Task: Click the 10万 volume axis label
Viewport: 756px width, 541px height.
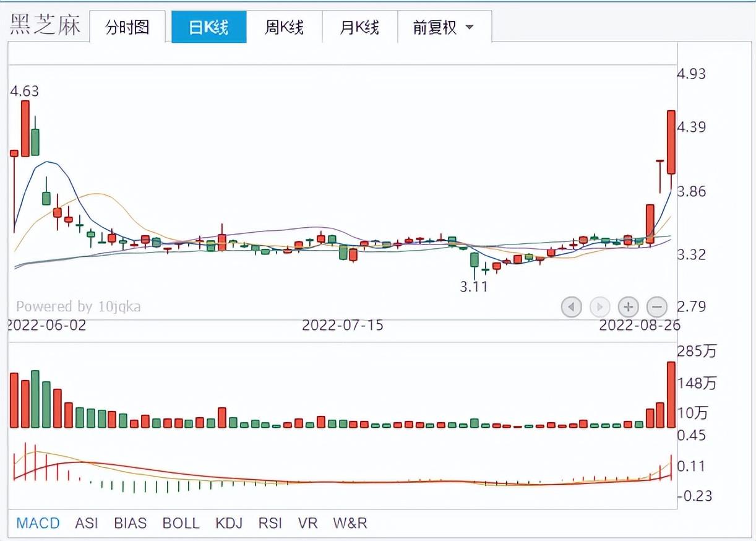Action: pos(694,413)
